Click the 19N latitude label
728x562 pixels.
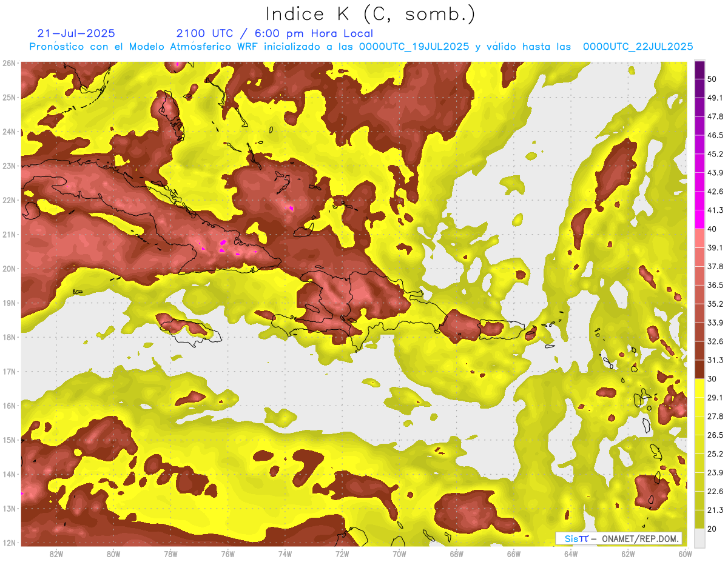(9, 303)
